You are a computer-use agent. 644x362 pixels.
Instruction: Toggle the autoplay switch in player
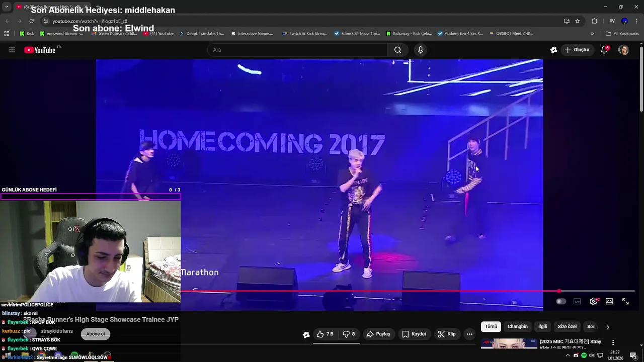[x=561, y=301]
